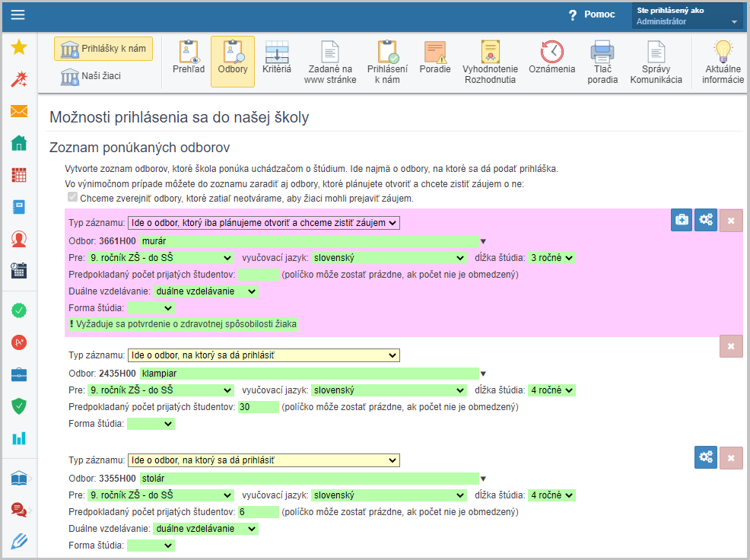The height and width of the screenshot is (560, 750).
Task: Open Pre ročník dropdown for stolár
Action: coord(160,495)
